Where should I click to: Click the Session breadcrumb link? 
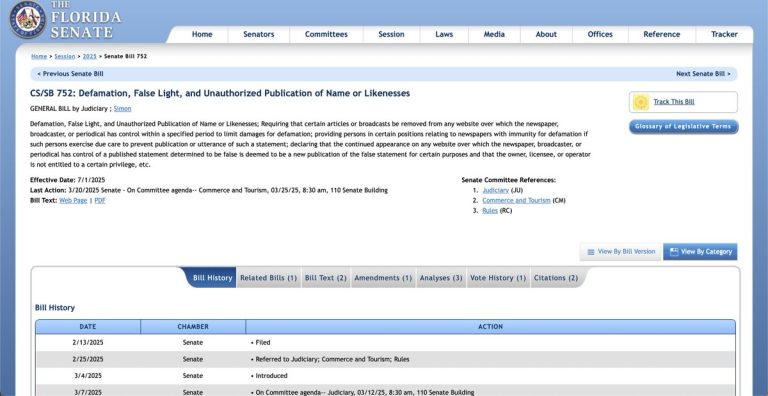[x=65, y=56]
